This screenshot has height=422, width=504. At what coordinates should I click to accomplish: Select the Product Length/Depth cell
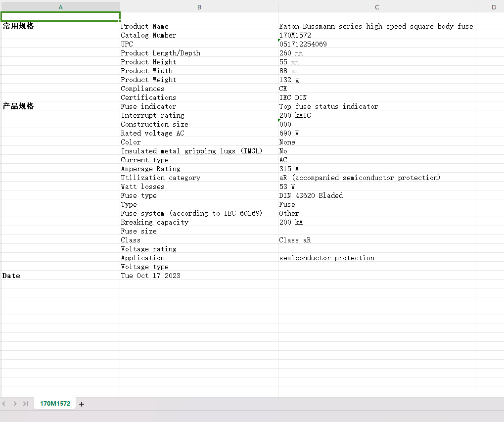click(199, 53)
